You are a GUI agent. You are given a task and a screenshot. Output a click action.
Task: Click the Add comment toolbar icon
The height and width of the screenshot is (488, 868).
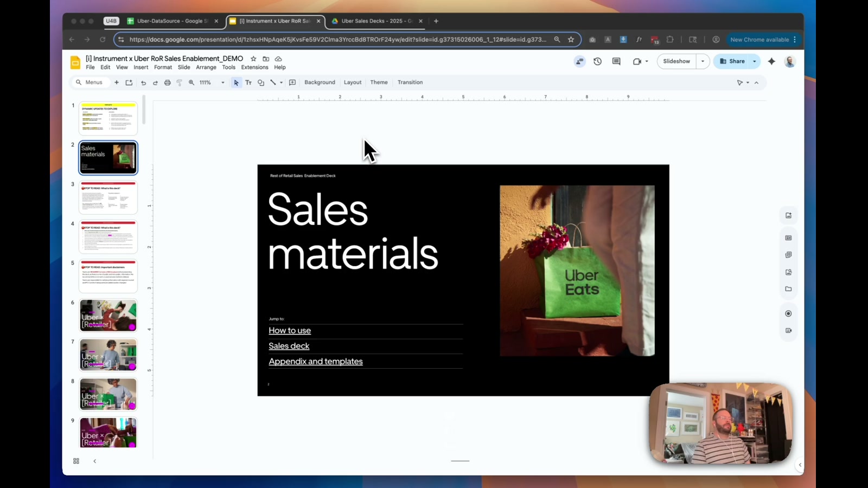point(292,82)
